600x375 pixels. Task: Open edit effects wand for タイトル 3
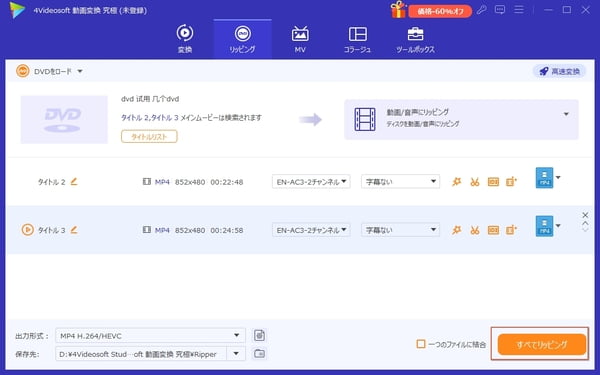tap(457, 230)
